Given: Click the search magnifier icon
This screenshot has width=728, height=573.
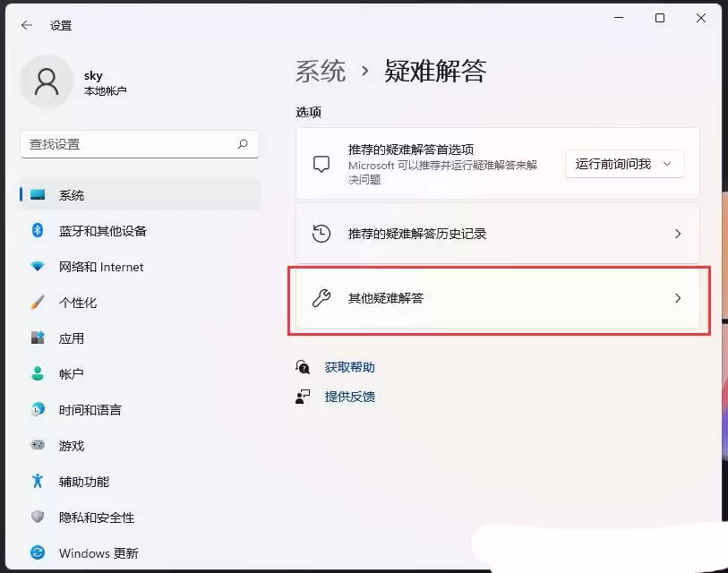Looking at the screenshot, I should point(243,144).
